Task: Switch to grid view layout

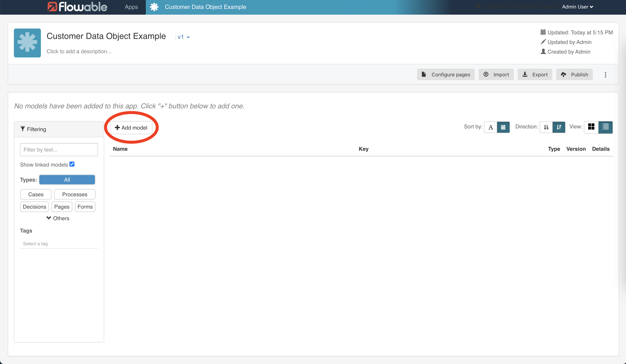Action: (591, 127)
